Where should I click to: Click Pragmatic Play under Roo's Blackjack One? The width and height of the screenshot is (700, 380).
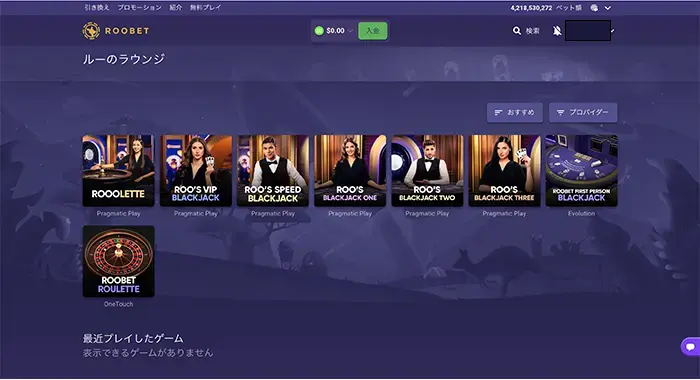click(x=350, y=213)
